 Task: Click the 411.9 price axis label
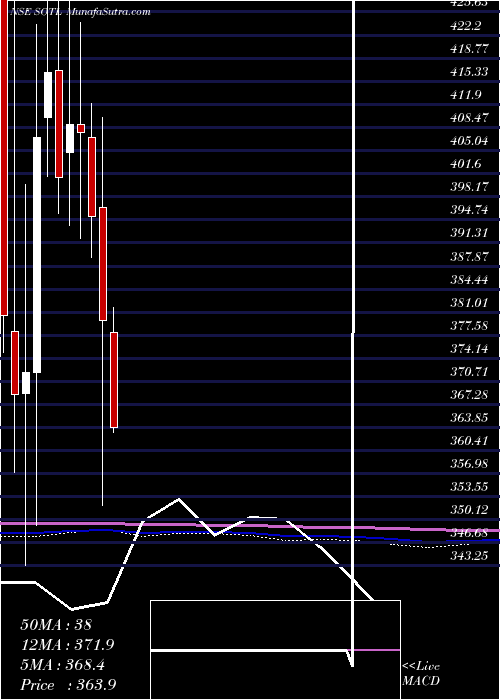click(466, 95)
